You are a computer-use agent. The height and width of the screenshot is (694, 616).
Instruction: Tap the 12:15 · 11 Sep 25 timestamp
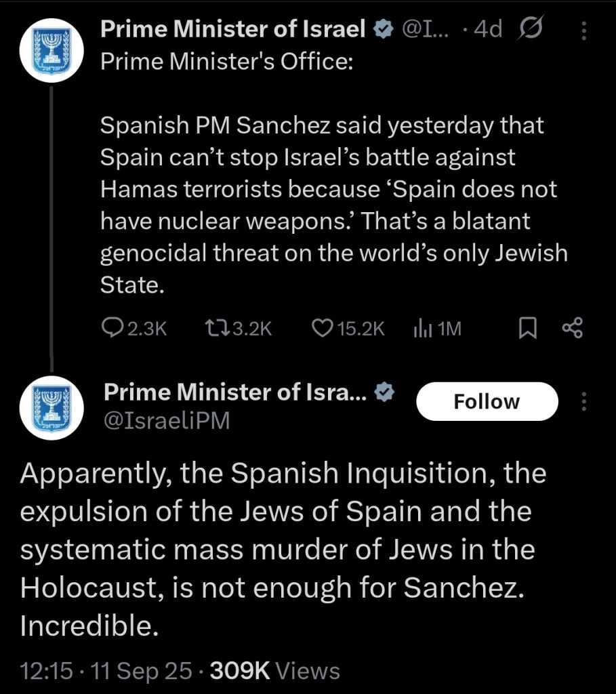click(x=106, y=671)
